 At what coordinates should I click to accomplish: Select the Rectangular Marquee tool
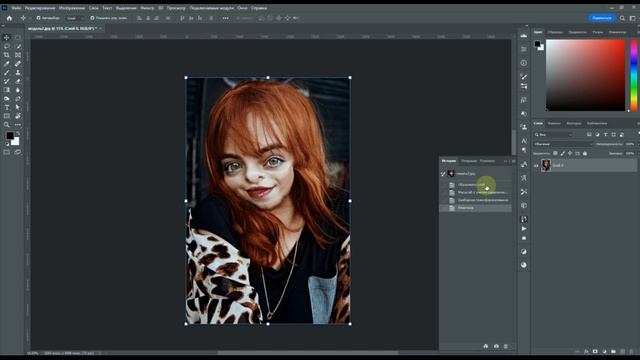coord(18,38)
